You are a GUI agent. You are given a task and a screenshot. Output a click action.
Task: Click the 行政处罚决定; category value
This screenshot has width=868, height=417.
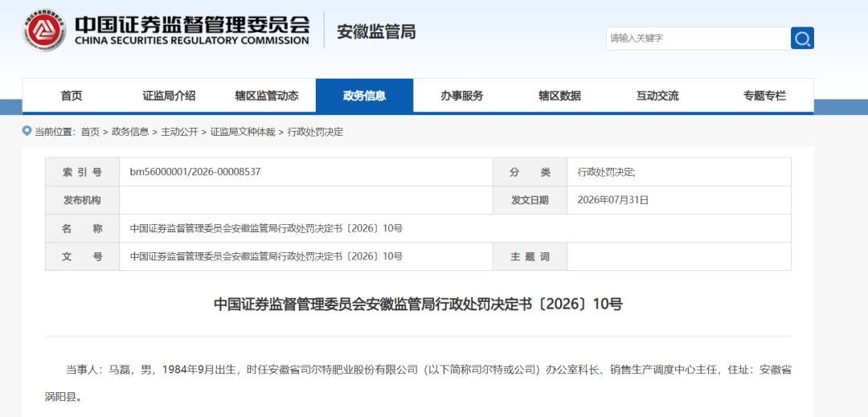click(x=607, y=172)
